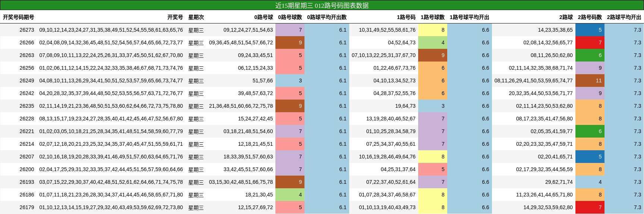
Task: Click the 星期次 column header
Action: click(x=196, y=17)
